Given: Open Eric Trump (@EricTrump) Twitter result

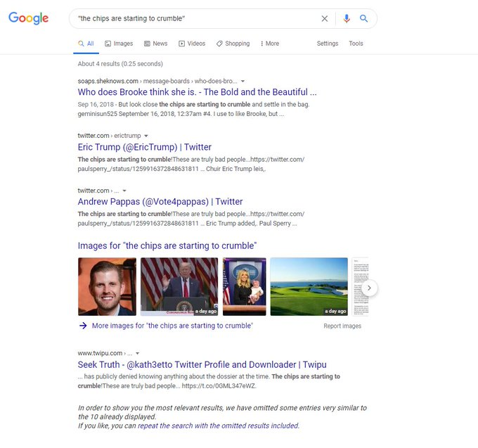Looking at the screenshot, I should pos(145,147).
